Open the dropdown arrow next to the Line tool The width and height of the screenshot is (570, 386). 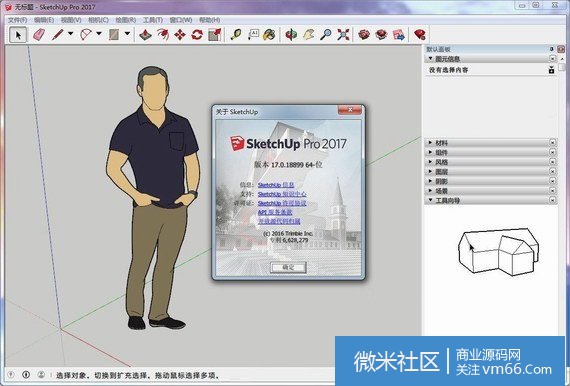71,34
